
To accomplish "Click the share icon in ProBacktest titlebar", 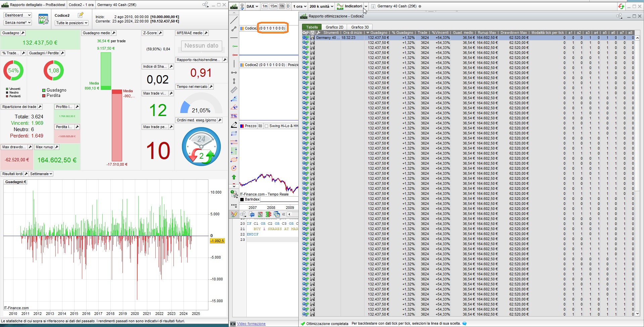I will 205,5.
